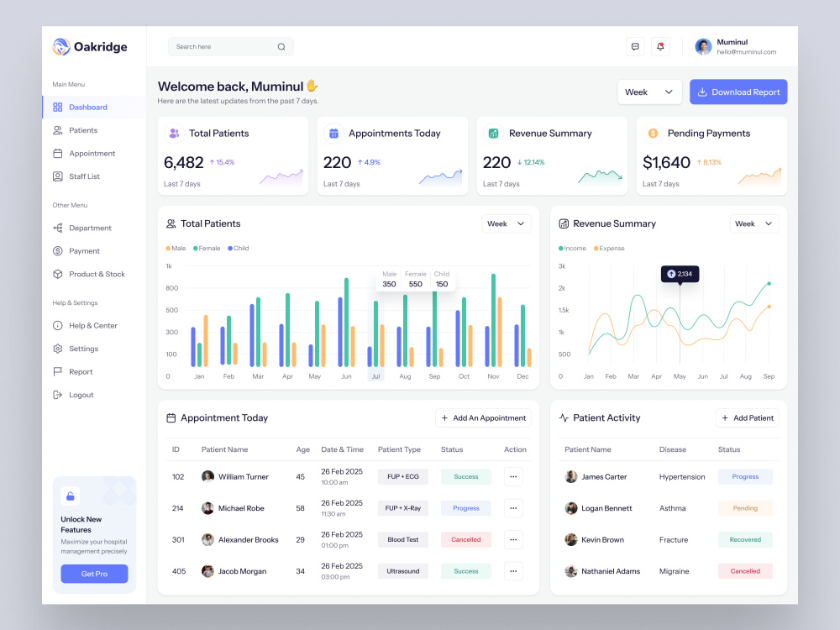Toggle the Expense legend item
Viewport: 840px width, 630px height.
(x=609, y=248)
